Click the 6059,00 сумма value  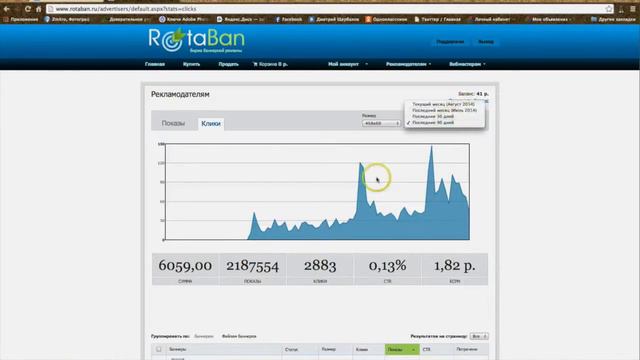pyautogui.click(x=185, y=266)
